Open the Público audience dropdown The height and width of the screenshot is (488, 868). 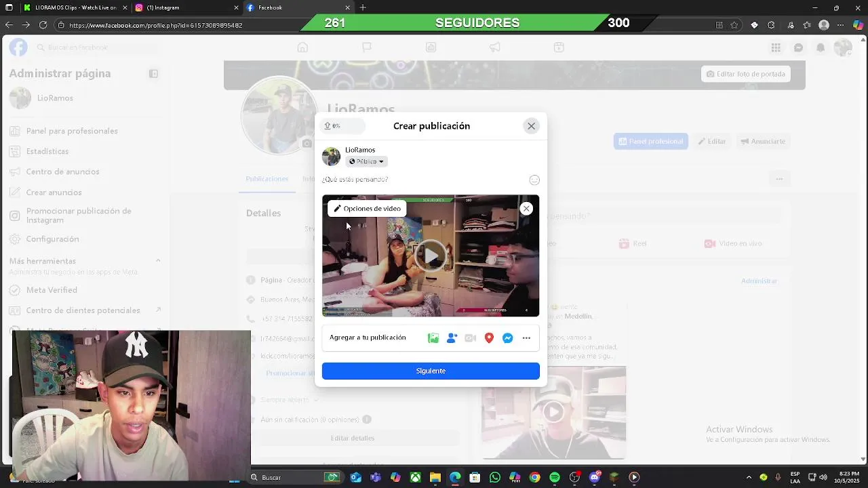point(367,161)
